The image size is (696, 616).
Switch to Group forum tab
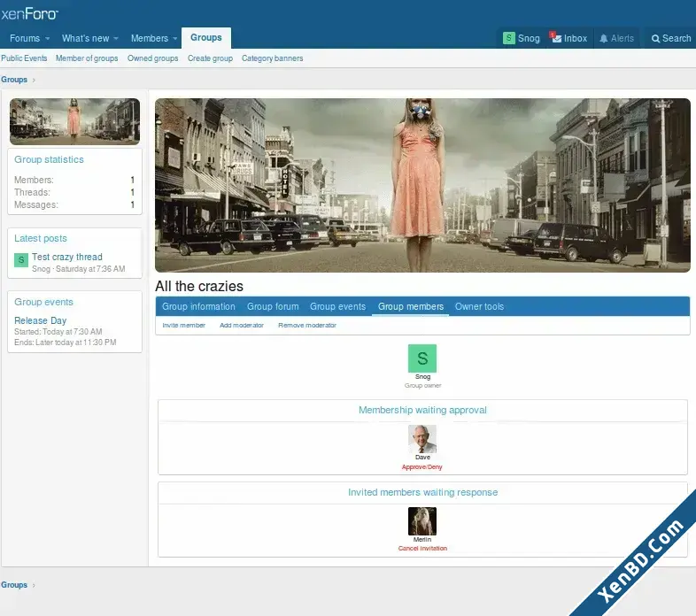pos(273,306)
